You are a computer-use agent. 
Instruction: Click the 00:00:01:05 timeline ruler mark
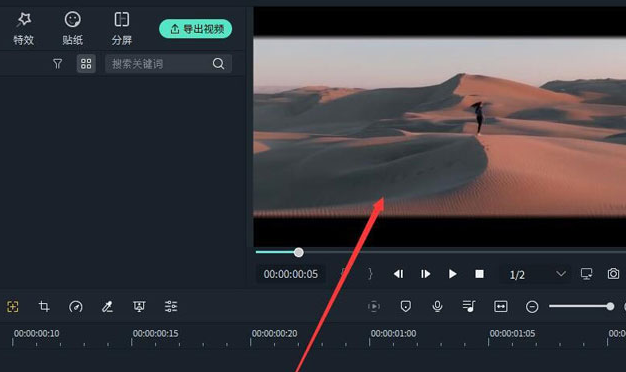(x=512, y=333)
